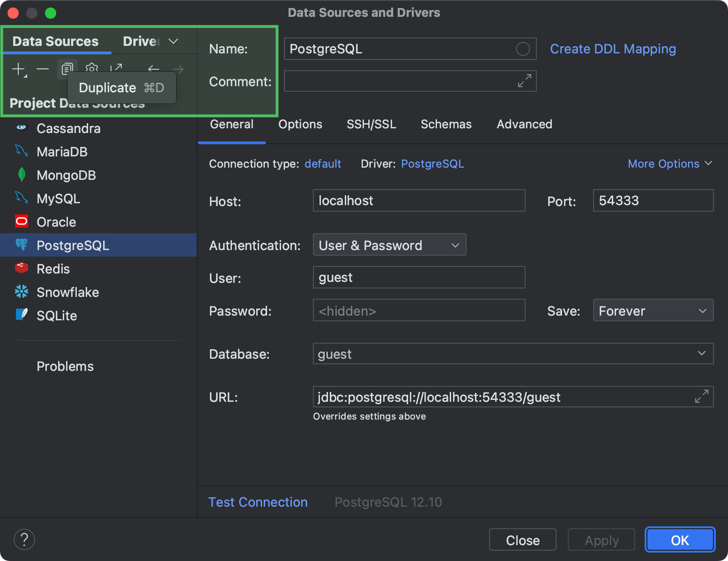Open data source settings gear icon

pos(92,69)
